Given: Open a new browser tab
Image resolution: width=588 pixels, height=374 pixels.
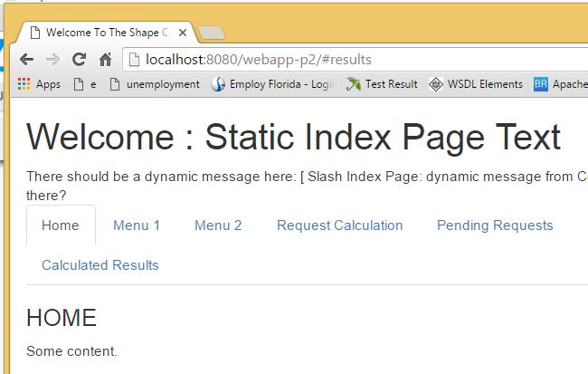Looking at the screenshot, I should [x=211, y=34].
